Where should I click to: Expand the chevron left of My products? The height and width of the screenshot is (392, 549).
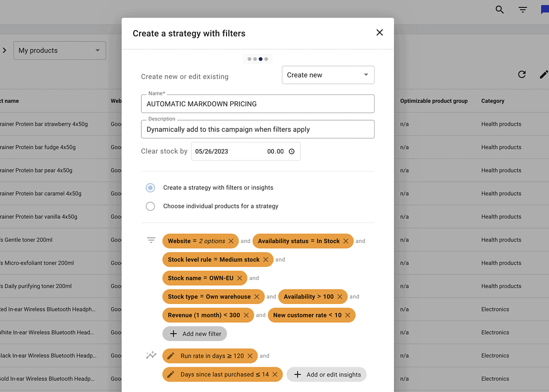tap(4, 50)
